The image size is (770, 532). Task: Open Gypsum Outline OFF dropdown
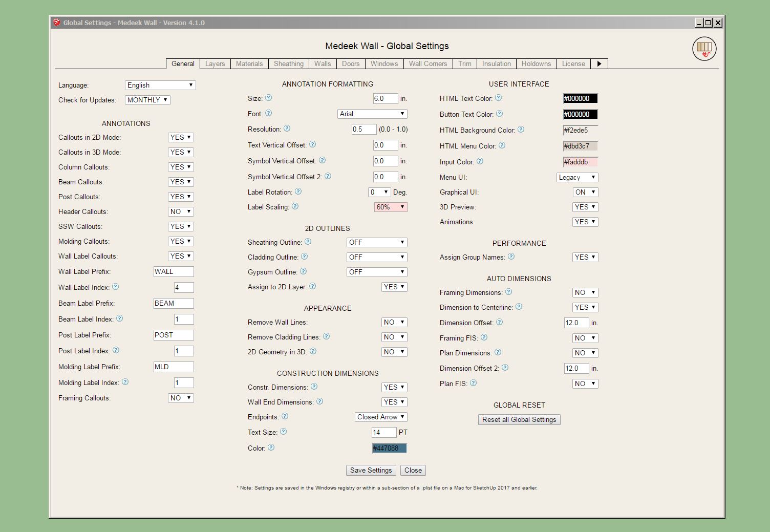(x=377, y=272)
